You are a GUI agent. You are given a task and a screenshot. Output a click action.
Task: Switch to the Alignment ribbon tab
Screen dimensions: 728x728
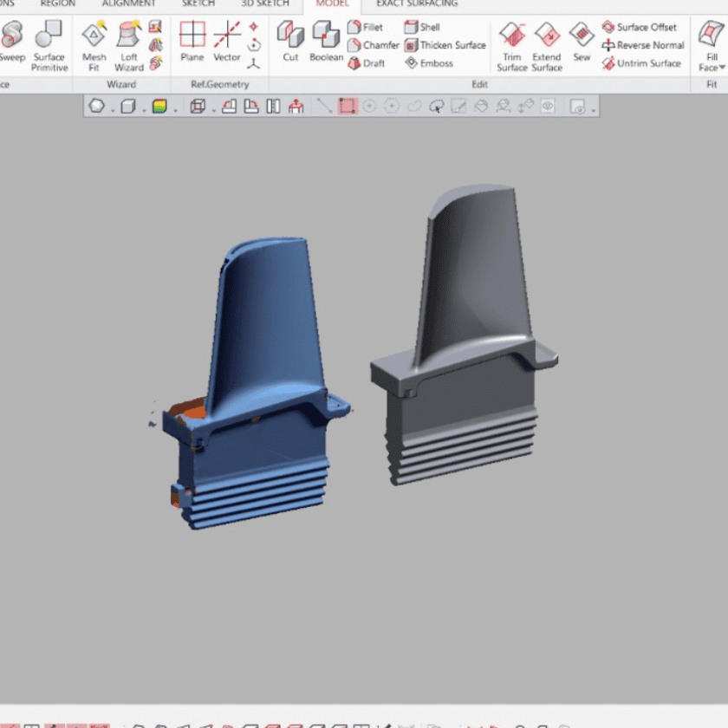point(128,3)
